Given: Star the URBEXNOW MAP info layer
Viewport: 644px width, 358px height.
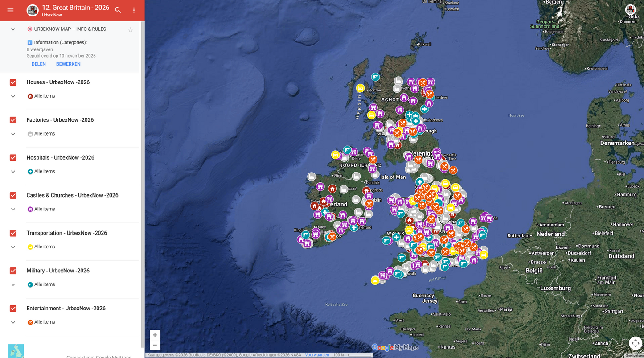Looking at the screenshot, I should click(x=131, y=30).
